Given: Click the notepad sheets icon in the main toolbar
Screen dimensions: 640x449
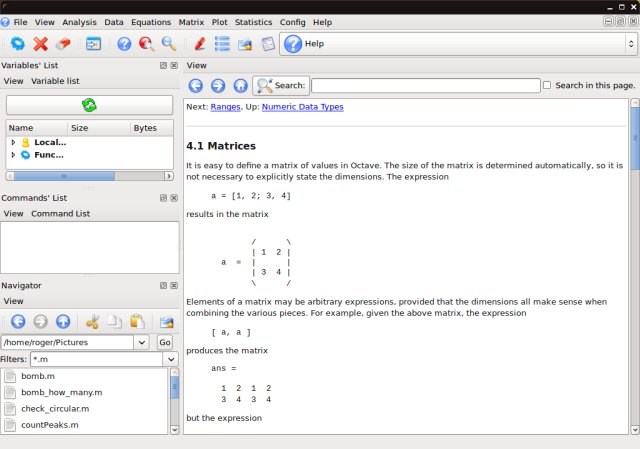Looking at the screenshot, I should click(x=268, y=44).
